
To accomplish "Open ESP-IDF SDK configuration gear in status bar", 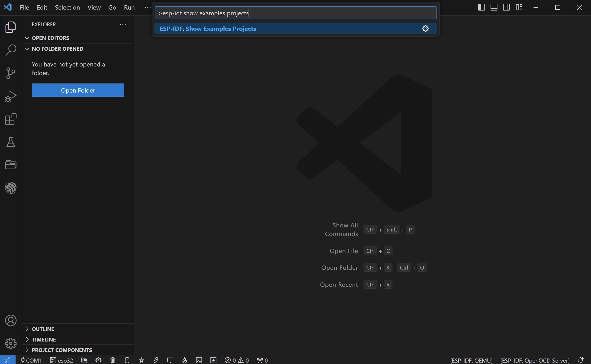I will [x=98, y=360].
